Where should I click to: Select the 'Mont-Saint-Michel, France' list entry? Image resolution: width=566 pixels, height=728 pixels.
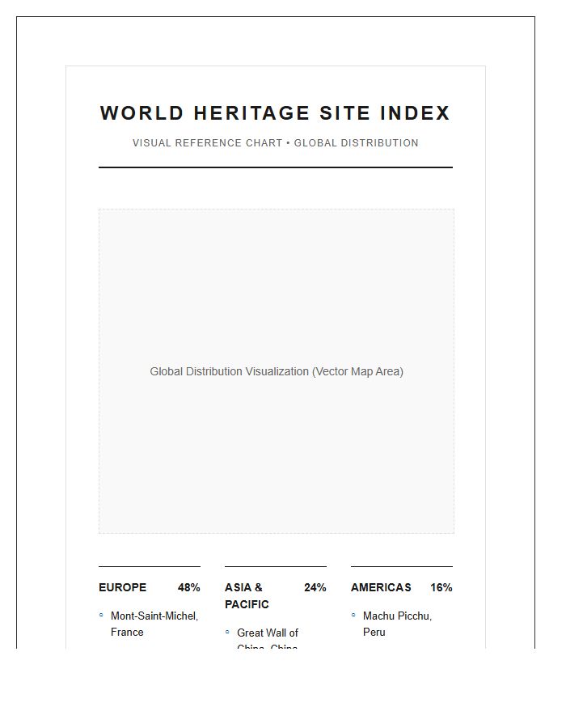pos(154,624)
